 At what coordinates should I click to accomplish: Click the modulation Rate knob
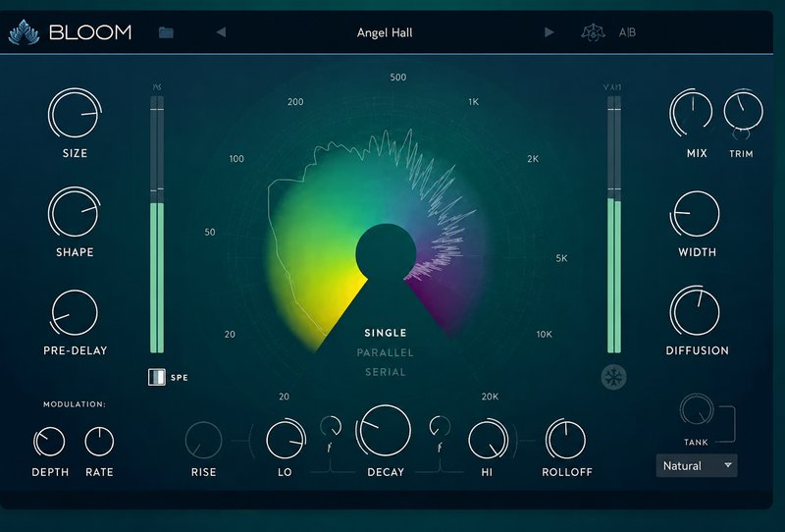(99, 442)
